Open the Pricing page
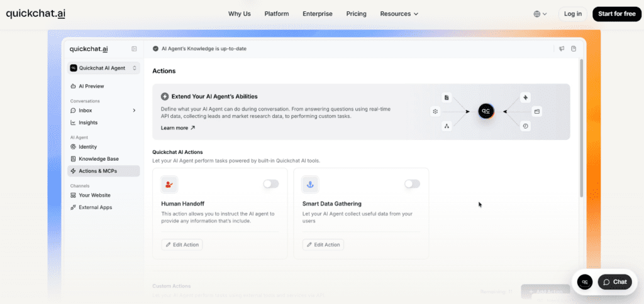Viewport: 644px width, 304px height. pos(356,14)
